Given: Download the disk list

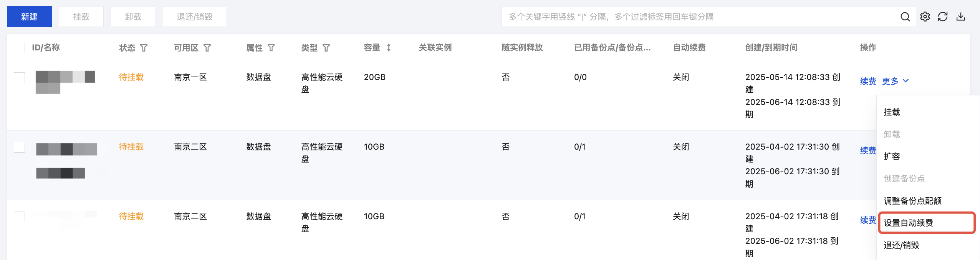Looking at the screenshot, I should (x=961, y=17).
